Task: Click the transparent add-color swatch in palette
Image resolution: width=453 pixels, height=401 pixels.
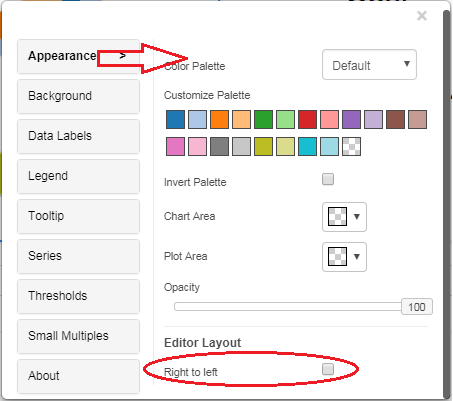Action: (351, 147)
